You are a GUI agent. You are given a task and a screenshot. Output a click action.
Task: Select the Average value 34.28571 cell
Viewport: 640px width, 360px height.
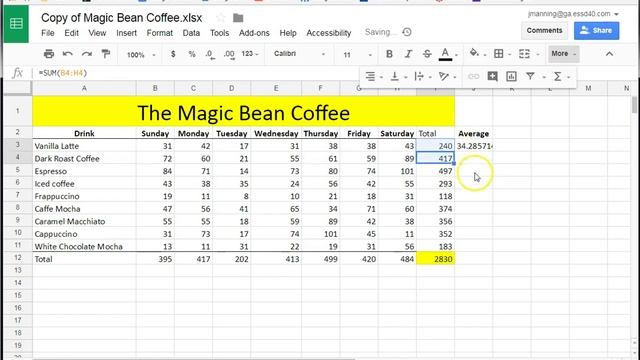pos(473,146)
